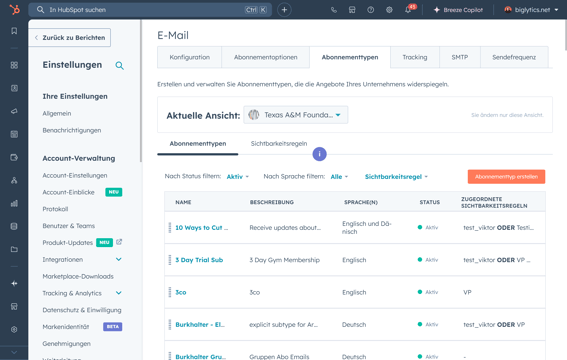Open the Data Management database icon
Image resolution: width=567 pixels, height=360 pixels.
point(14,226)
